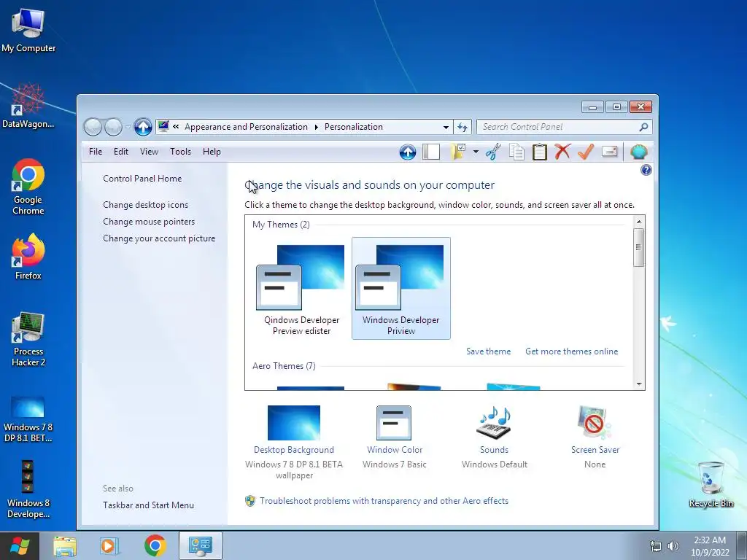Click the Control Panel icon in the address bar
The height and width of the screenshot is (560, 747).
(163, 126)
